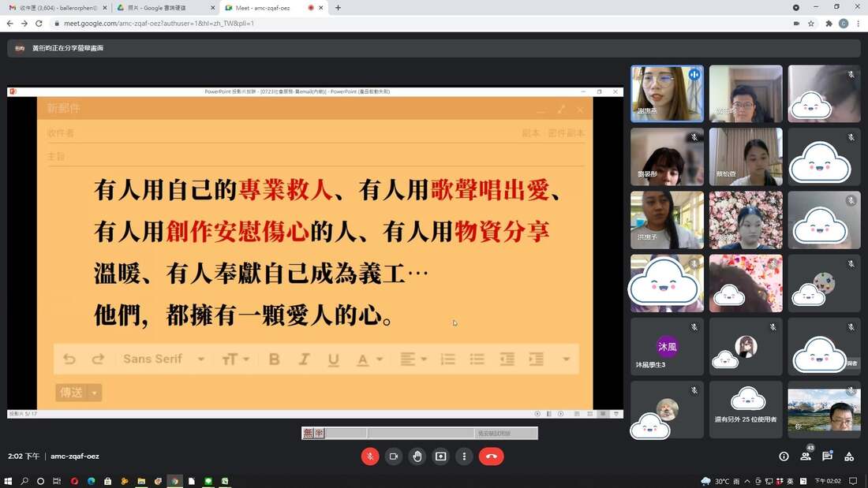Toggle the camera on in Meet

(394, 456)
